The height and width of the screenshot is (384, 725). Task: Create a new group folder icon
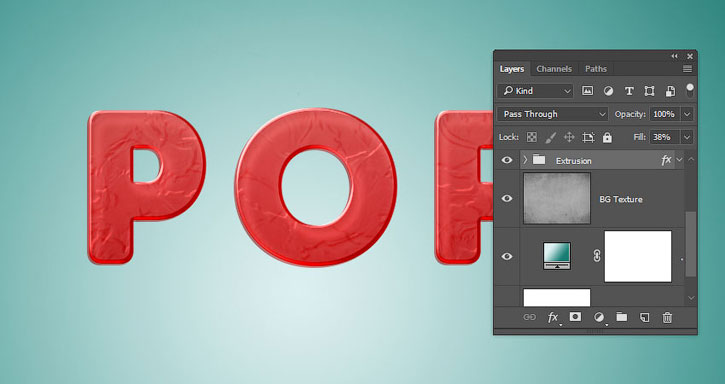(621, 317)
